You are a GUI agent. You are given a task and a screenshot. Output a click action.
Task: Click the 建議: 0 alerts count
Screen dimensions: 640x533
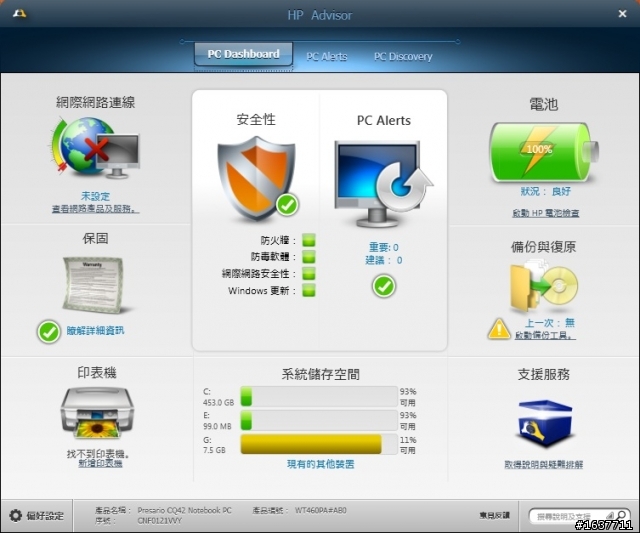(384, 260)
